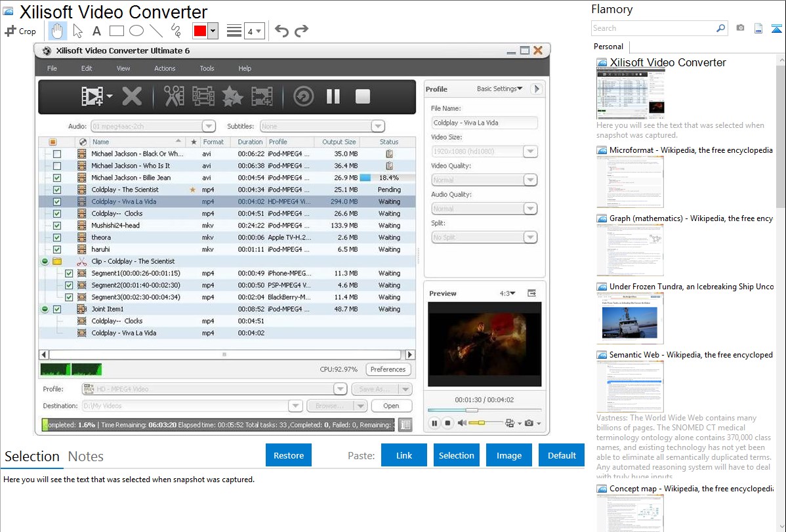
Task: Click the Restore button
Action: pyautogui.click(x=289, y=455)
